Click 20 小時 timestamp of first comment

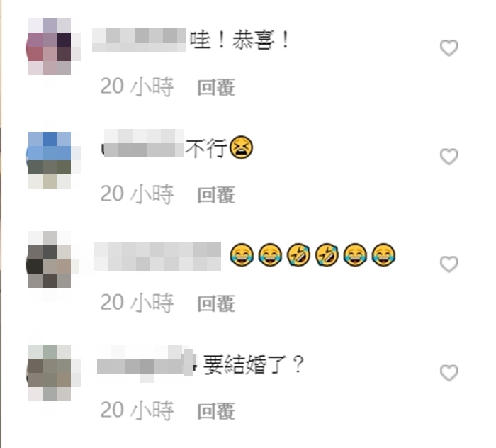click(137, 86)
